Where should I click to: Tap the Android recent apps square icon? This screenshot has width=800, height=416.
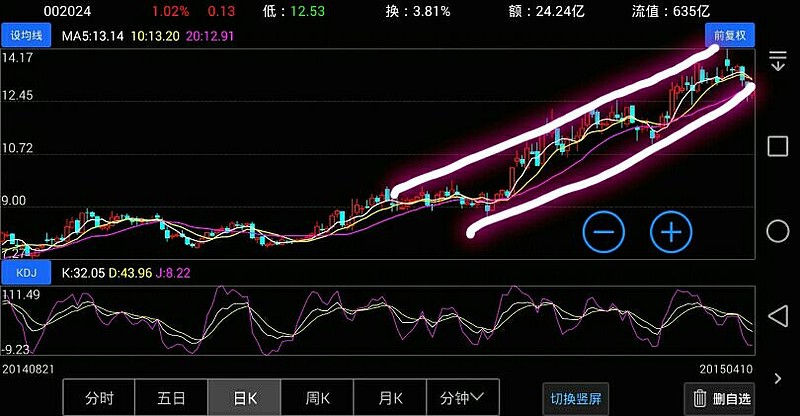[x=778, y=146]
